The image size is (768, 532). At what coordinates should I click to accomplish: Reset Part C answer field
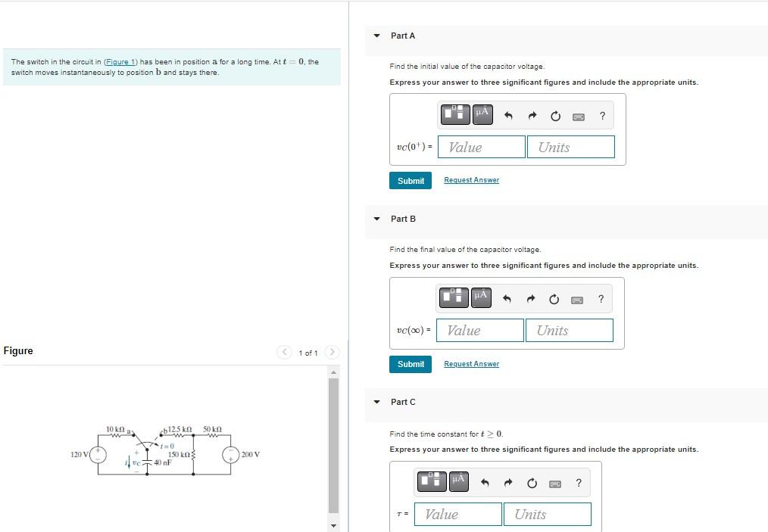pyautogui.click(x=532, y=483)
